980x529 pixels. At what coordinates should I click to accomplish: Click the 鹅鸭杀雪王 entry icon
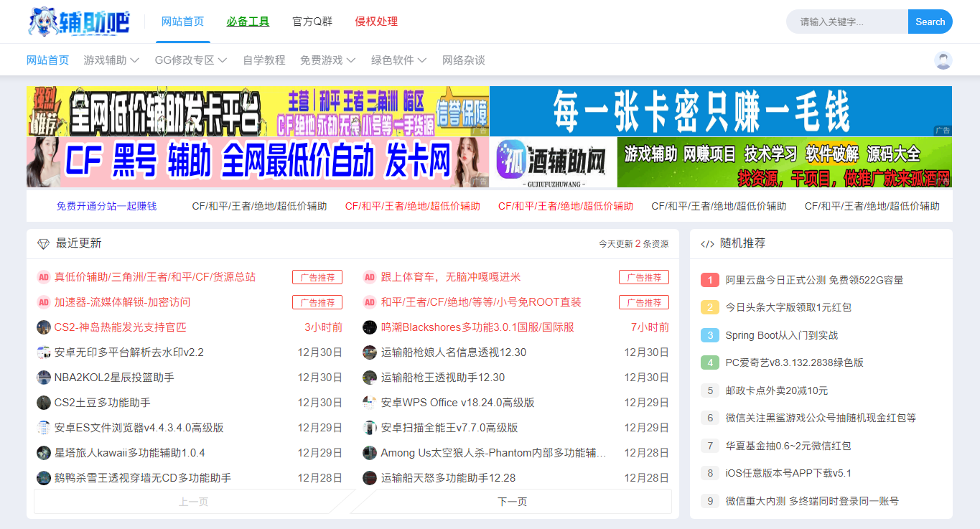pos(42,477)
